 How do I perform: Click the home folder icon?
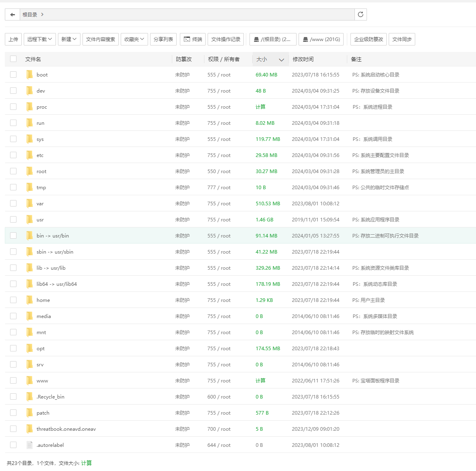pos(29,300)
